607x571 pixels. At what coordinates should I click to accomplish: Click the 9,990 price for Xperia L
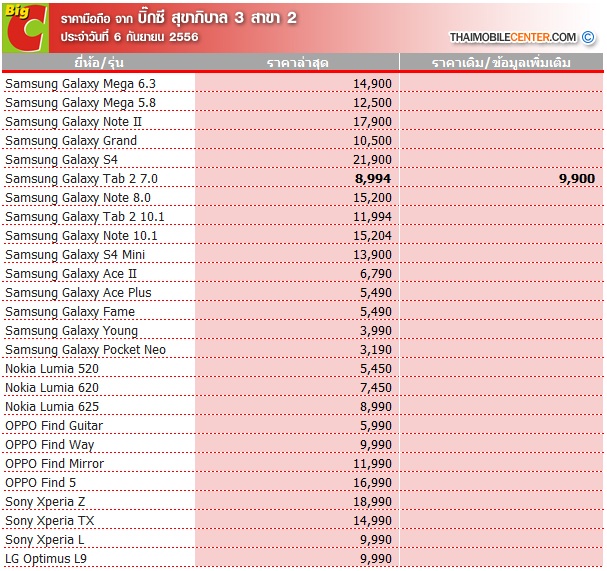(x=376, y=539)
